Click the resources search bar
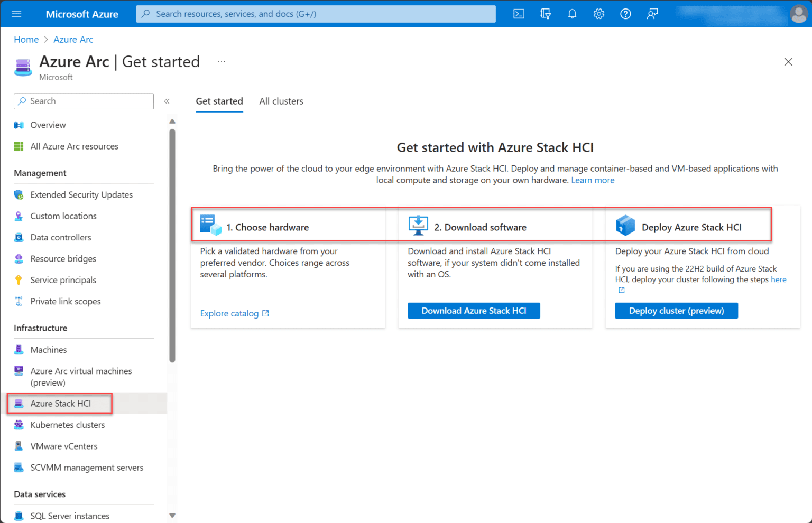The width and height of the screenshot is (812, 523). (x=315, y=14)
